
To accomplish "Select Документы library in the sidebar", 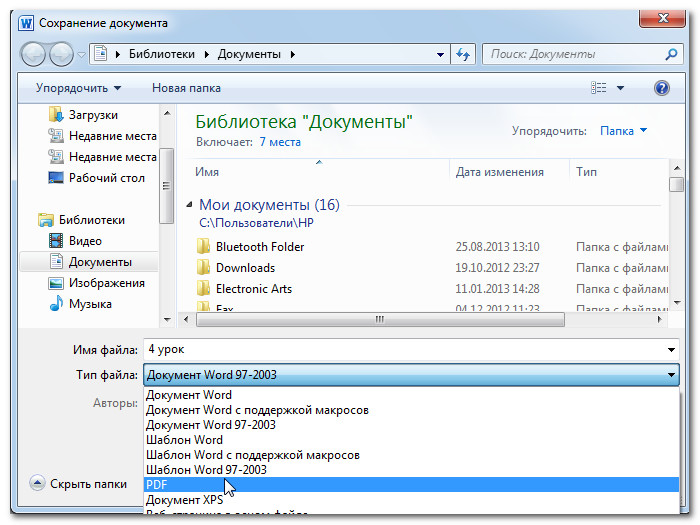I will tap(89, 262).
